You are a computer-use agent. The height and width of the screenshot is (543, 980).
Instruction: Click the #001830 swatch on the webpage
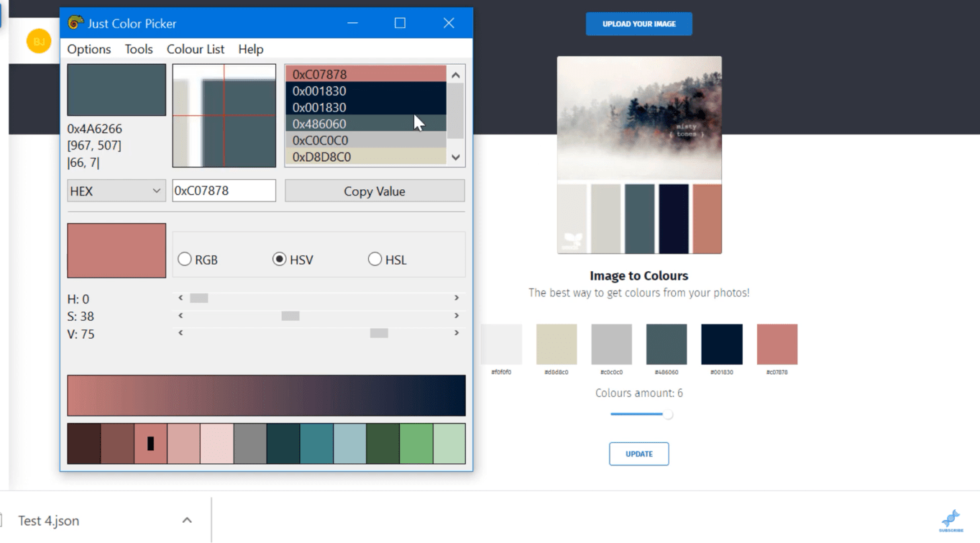pos(722,344)
